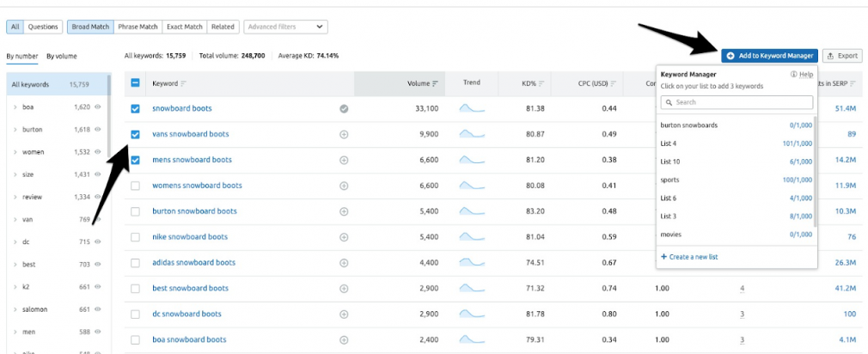
Task: Click the add icon beside burton snowboard boots
Action: pos(344,211)
